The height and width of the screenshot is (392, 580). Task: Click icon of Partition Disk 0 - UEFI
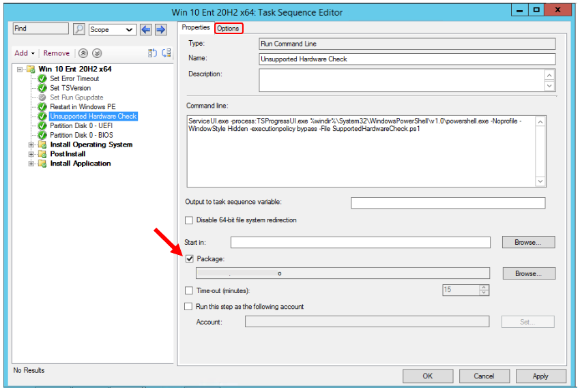coord(42,125)
